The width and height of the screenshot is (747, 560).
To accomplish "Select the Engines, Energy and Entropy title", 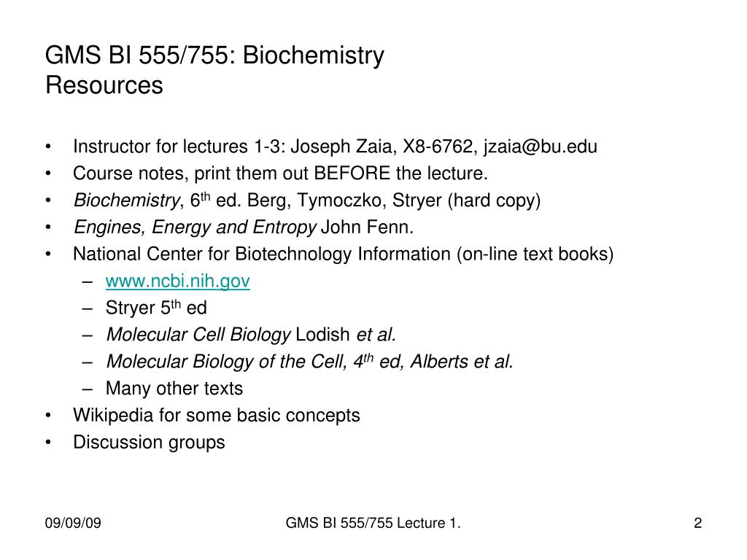I will pos(195,227).
